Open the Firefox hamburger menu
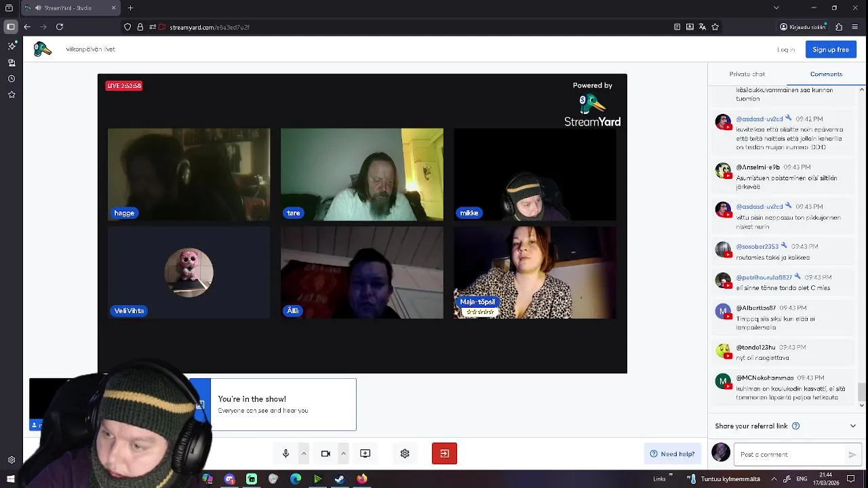Viewport: 868px width, 488px height. (x=855, y=27)
